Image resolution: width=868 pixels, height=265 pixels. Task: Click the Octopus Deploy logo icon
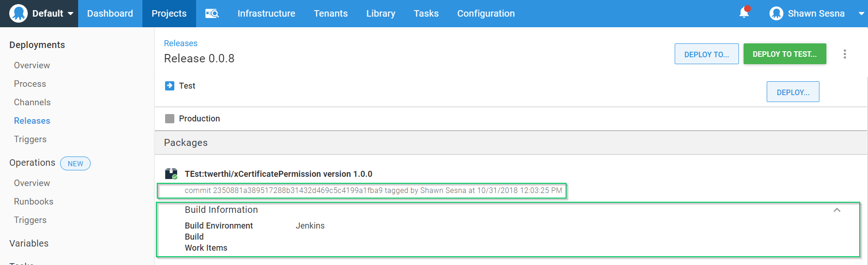tap(18, 13)
